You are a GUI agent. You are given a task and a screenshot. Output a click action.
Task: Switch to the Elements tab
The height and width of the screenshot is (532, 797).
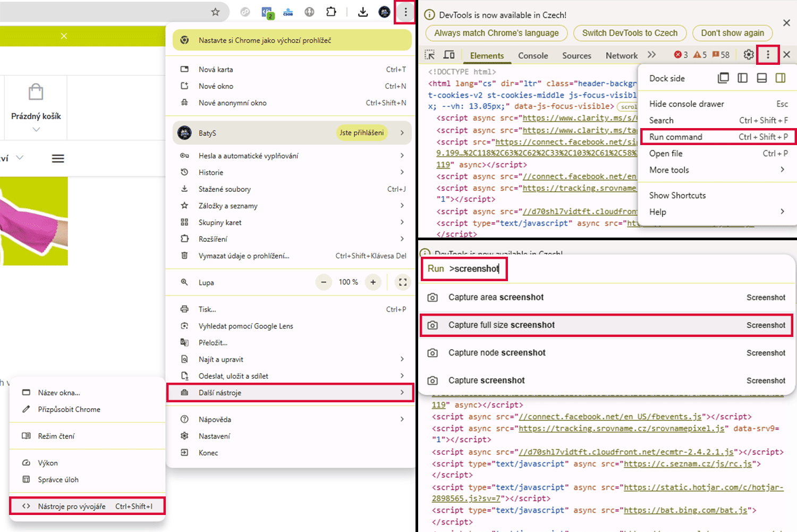click(487, 55)
